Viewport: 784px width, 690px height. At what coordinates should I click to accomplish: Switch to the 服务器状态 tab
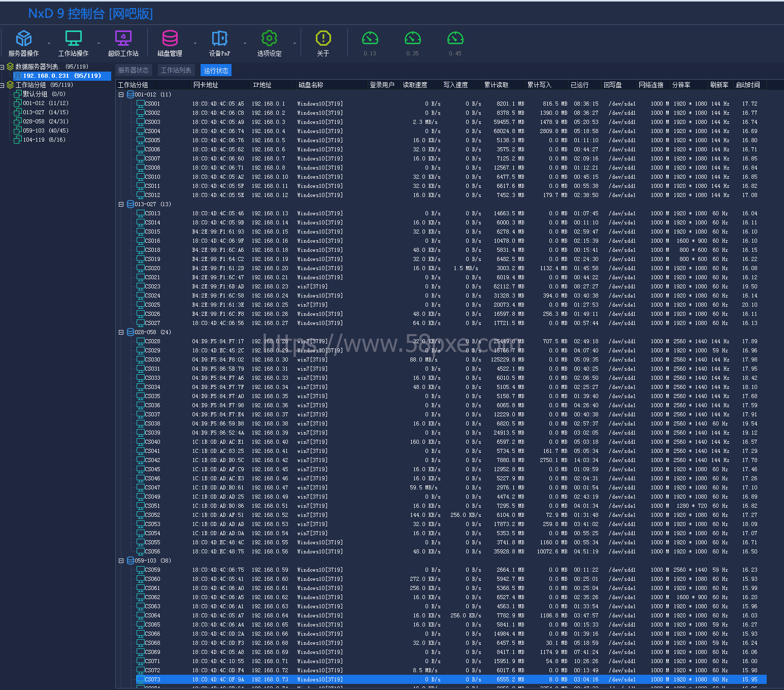pos(134,70)
